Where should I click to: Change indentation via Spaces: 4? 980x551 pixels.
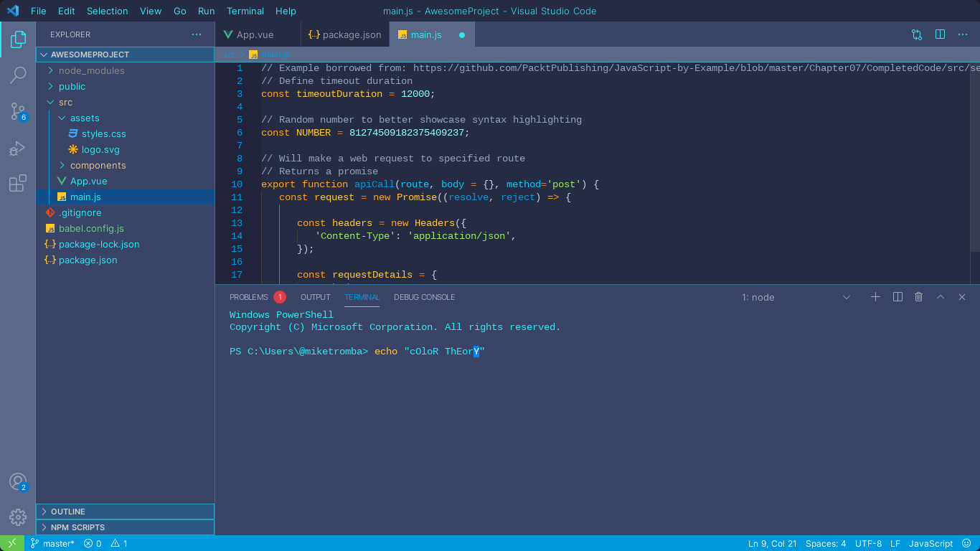(826, 543)
